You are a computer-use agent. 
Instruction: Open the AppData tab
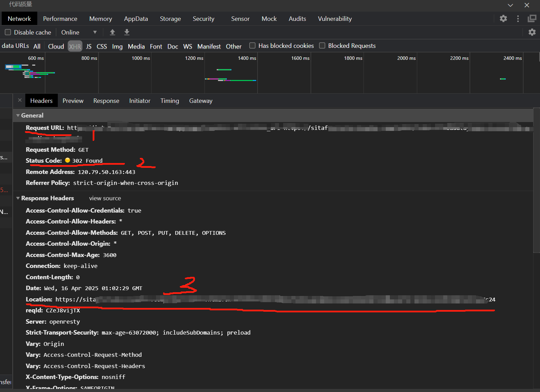coord(136,19)
